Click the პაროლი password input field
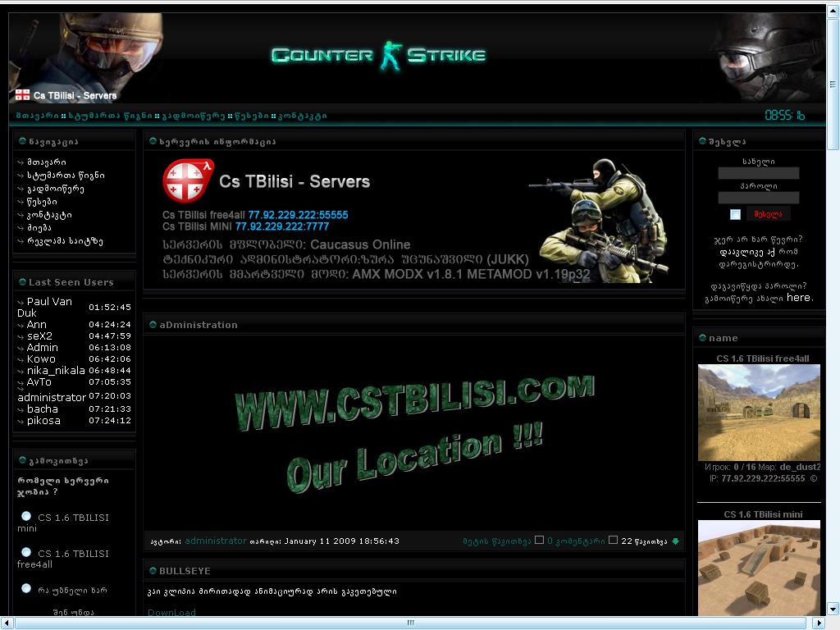The width and height of the screenshot is (840, 630). tap(758, 198)
